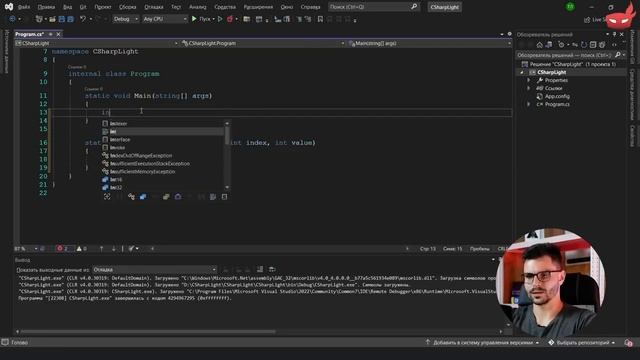Screen dimensions: 640x360
Task: Close the Program.cs tab
Action: click(x=58, y=34)
